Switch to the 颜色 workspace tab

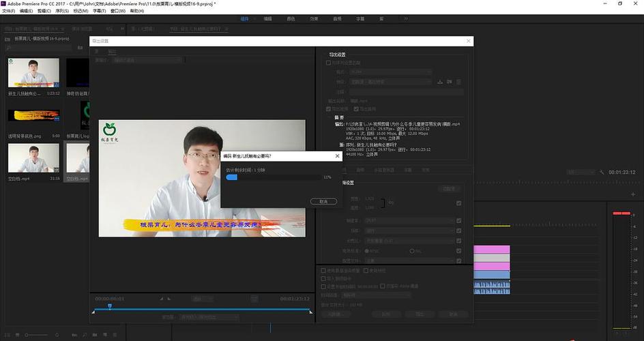[291, 18]
